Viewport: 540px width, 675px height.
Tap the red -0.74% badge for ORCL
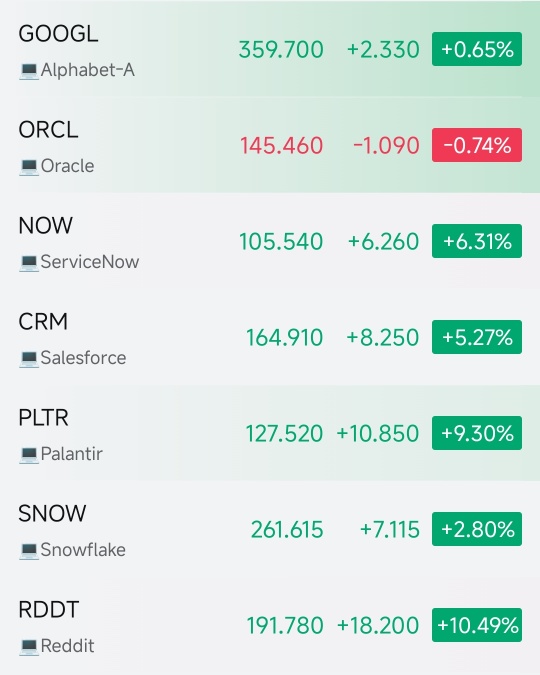click(477, 145)
